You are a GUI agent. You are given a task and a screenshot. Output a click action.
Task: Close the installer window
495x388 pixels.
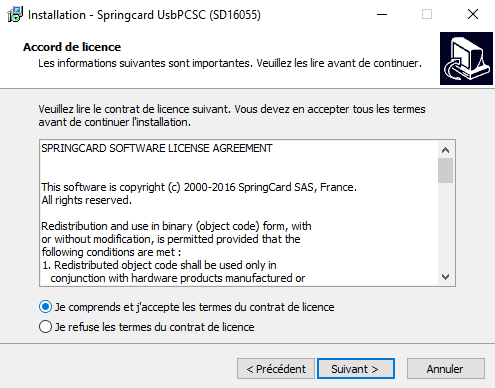tap(473, 14)
